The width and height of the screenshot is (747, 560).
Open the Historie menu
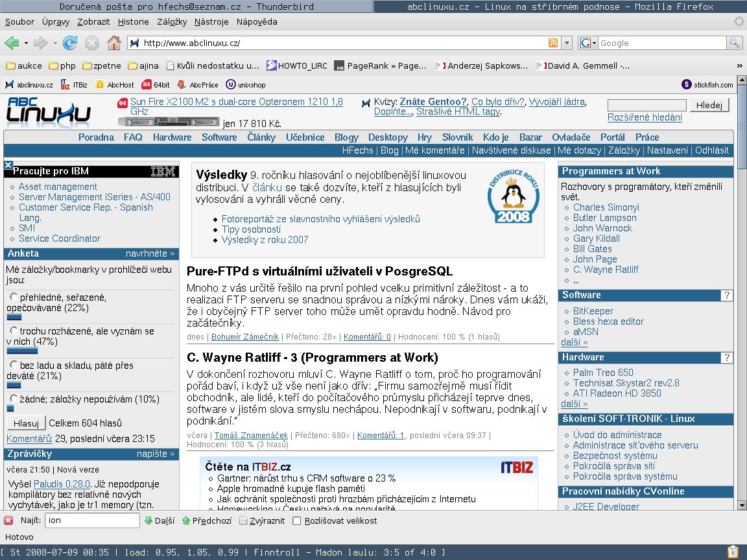134,22
